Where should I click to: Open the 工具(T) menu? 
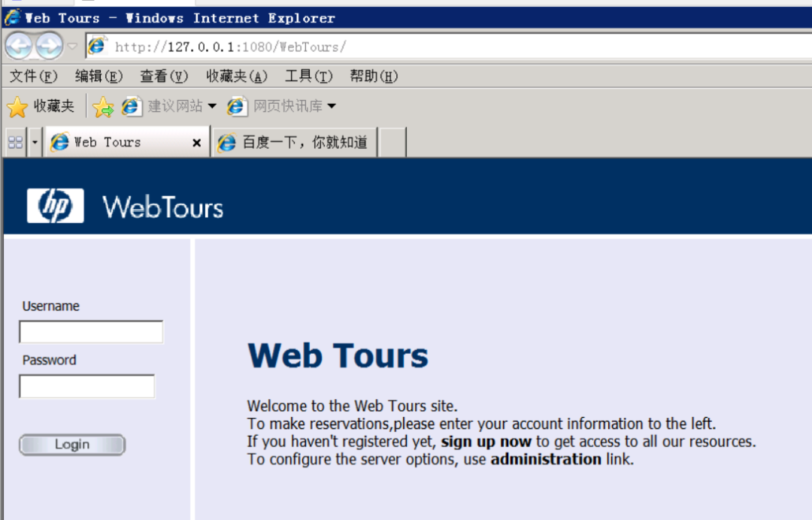click(308, 76)
